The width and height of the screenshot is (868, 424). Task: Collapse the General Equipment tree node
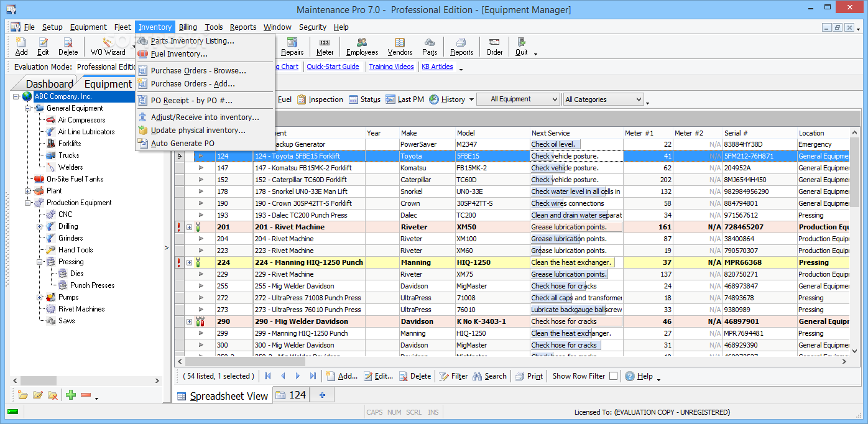(28, 108)
